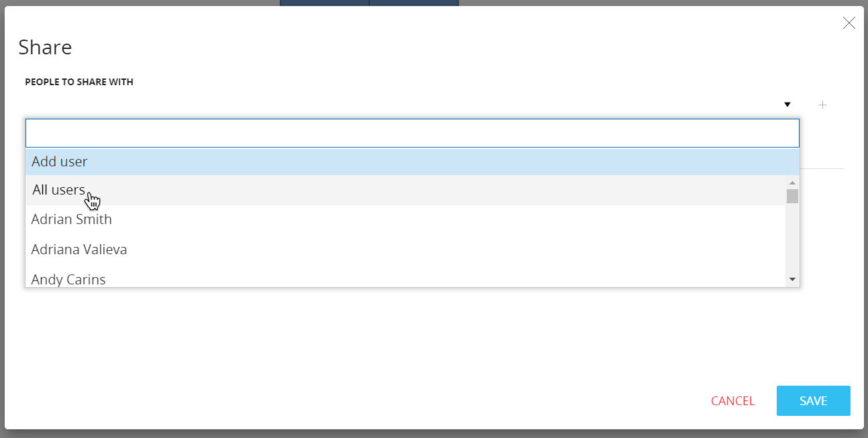Click the scroll down arrow of the user list
The height and width of the screenshot is (438, 868).
click(x=792, y=279)
